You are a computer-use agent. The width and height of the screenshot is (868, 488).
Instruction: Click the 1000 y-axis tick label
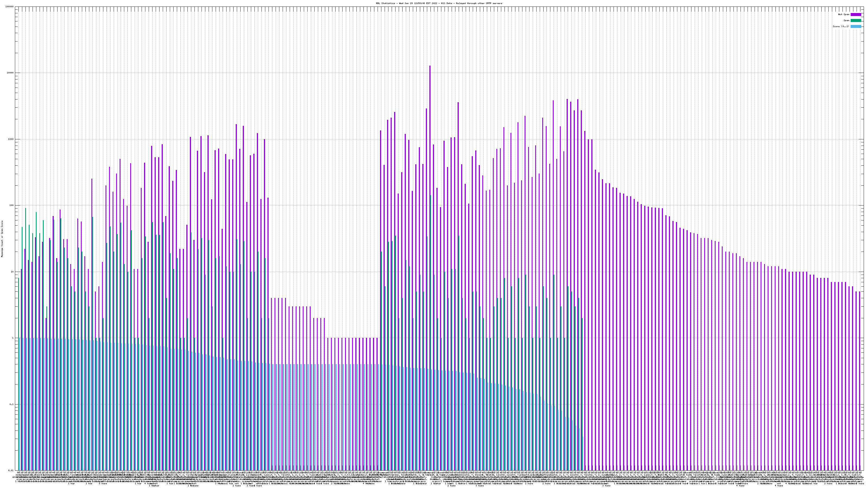[x=11, y=139]
